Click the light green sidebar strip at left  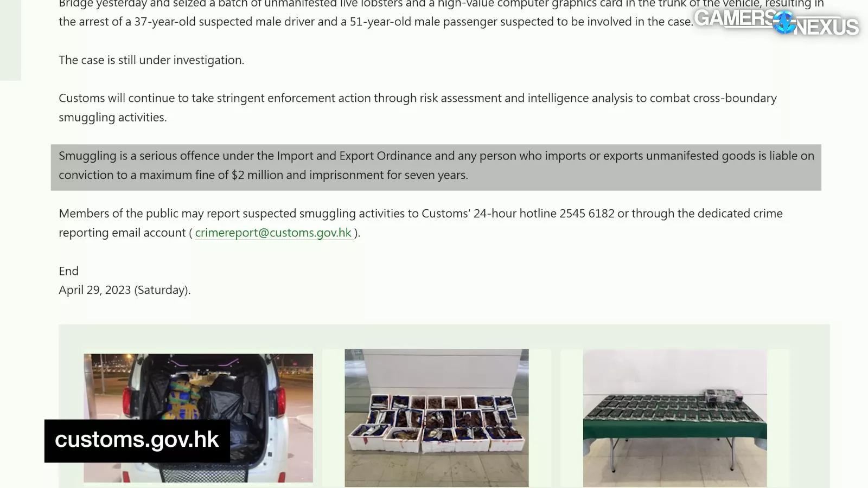click(10, 40)
